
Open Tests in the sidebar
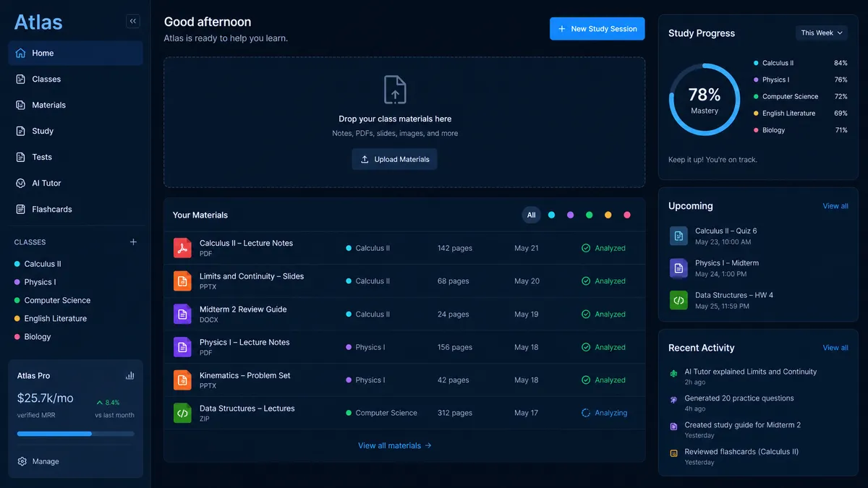[75, 157]
